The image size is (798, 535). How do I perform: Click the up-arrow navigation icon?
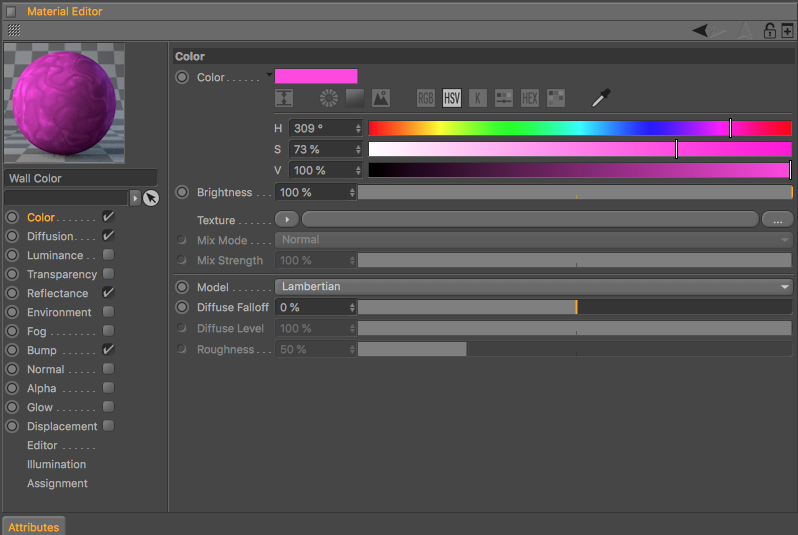point(745,31)
